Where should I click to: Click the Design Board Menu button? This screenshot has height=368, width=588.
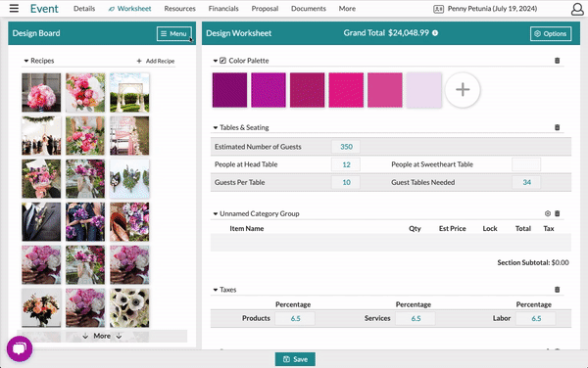[174, 33]
